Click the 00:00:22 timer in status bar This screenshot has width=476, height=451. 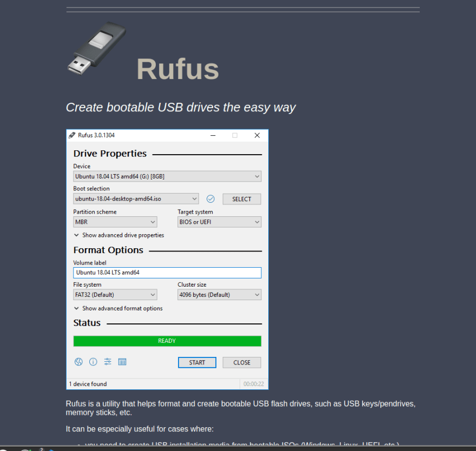(254, 384)
